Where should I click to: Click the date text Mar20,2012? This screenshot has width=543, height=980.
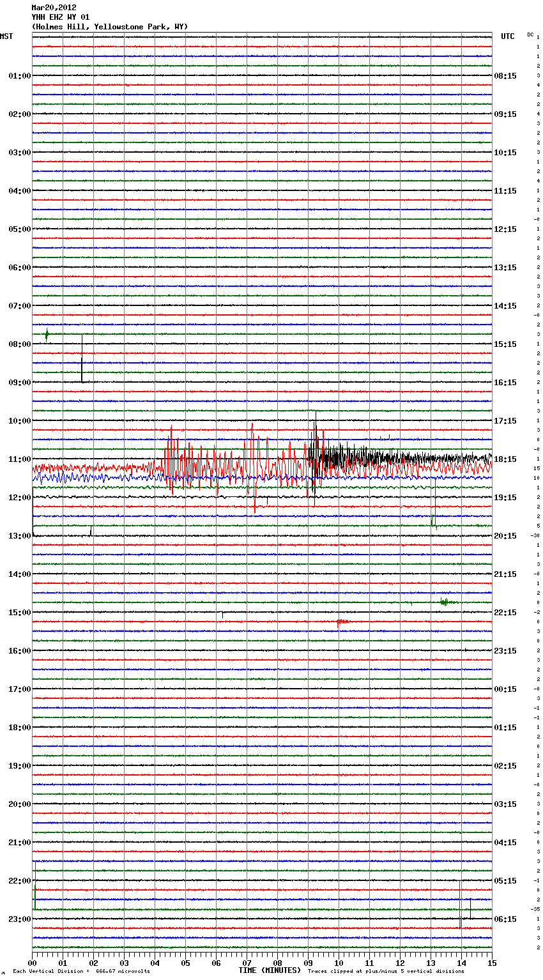pyautogui.click(x=54, y=8)
